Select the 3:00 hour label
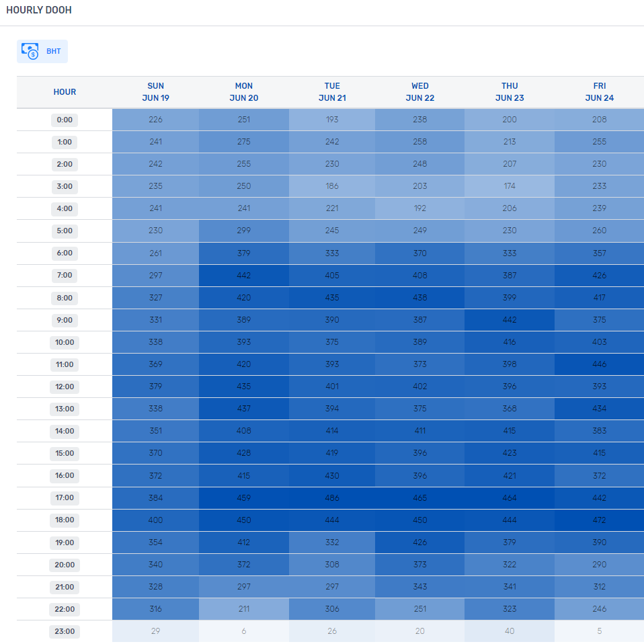Viewport: 644px width, 644px height. click(x=65, y=186)
